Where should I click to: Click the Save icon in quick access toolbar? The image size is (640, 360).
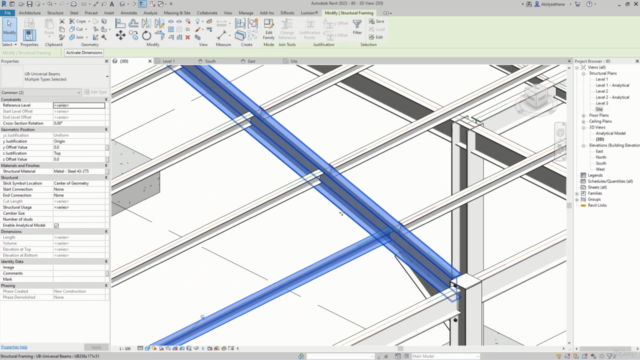pos(29,4)
